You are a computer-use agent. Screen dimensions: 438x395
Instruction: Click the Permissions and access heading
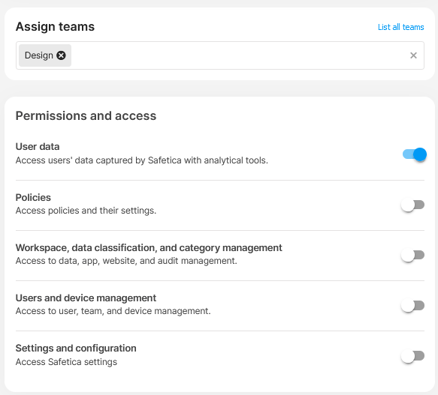pos(86,116)
